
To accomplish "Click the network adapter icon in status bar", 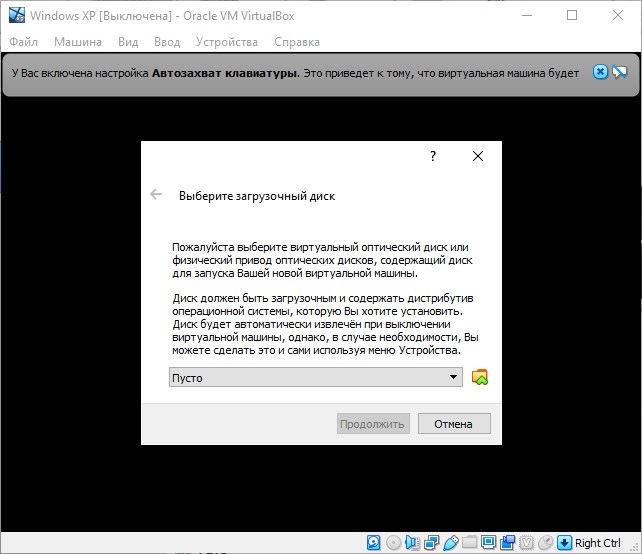I will click(432, 543).
